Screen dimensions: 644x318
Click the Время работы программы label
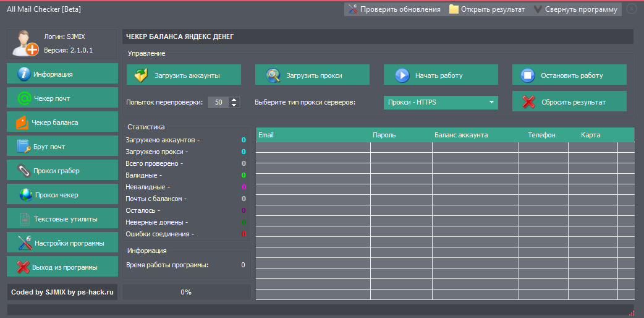167,265
